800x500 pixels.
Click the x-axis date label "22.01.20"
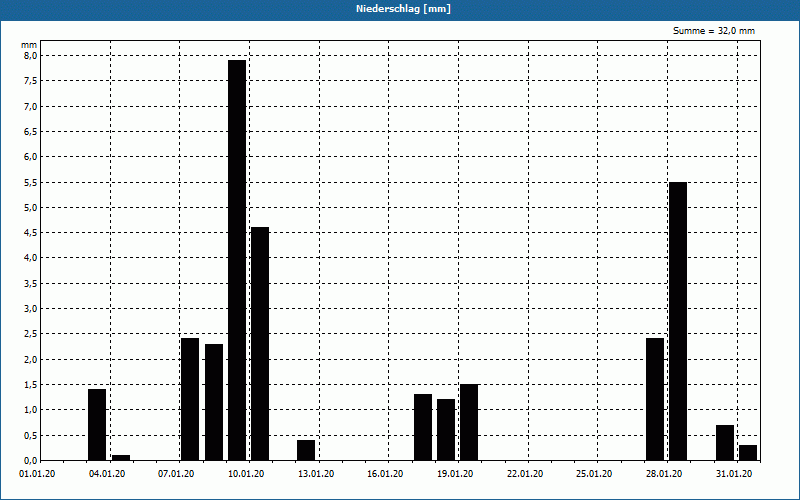525,474
